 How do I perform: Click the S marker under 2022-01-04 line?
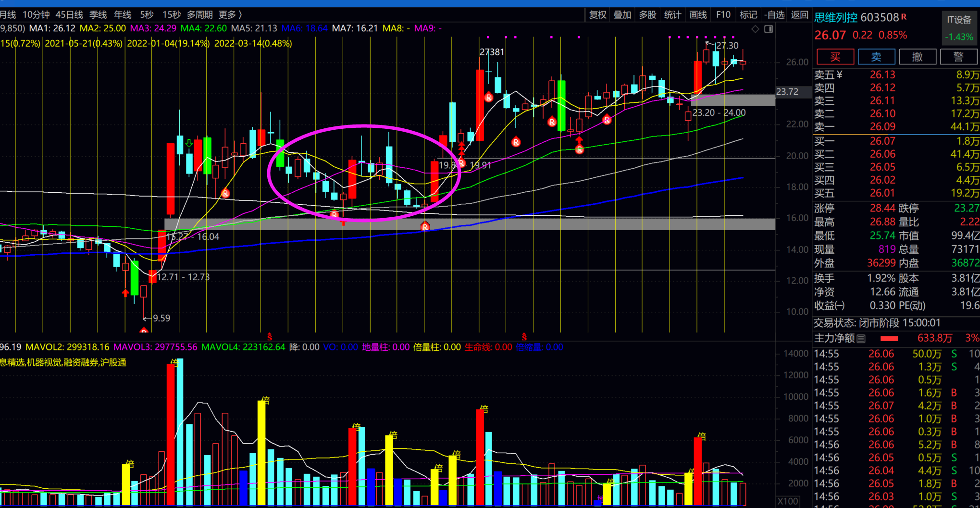click(x=270, y=336)
